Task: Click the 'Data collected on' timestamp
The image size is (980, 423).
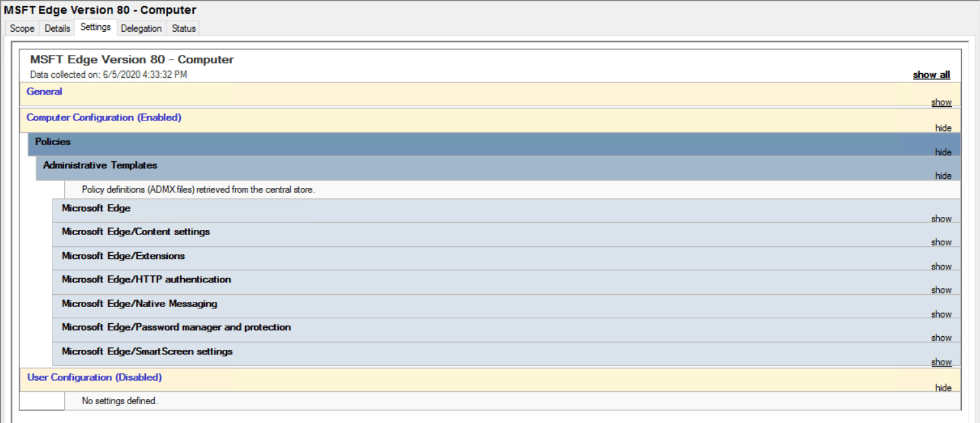Action: coord(108,74)
